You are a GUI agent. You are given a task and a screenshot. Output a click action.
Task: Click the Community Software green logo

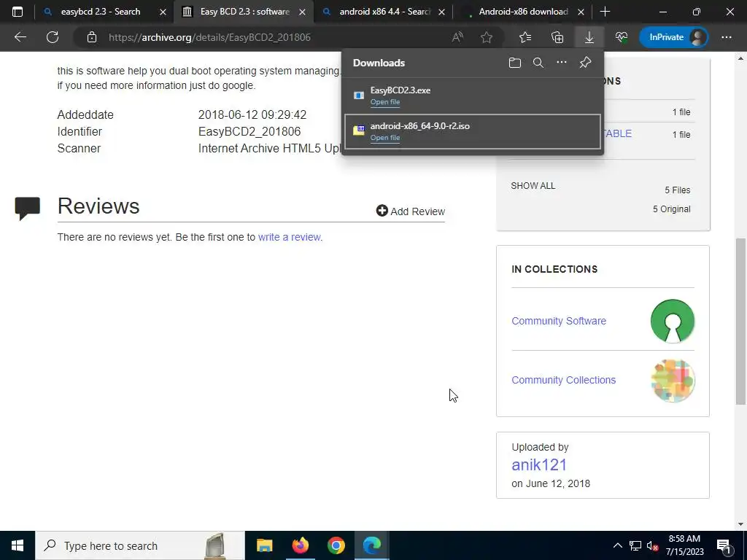click(672, 321)
